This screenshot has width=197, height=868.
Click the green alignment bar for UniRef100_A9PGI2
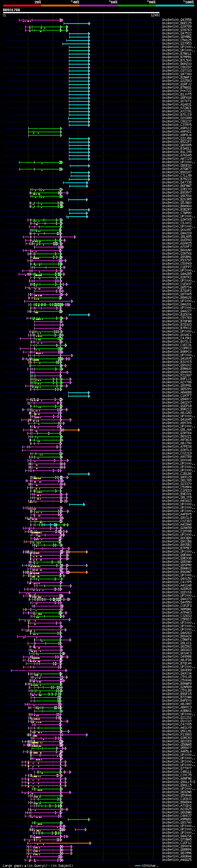(x=45, y=129)
